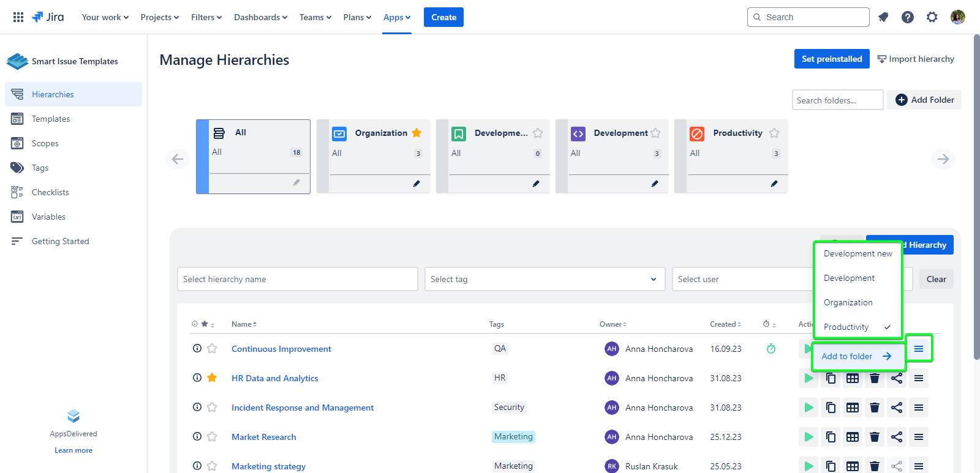This screenshot has width=980, height=473.
Task: Click the Select hierarchy name field
Action: (298, 279)
